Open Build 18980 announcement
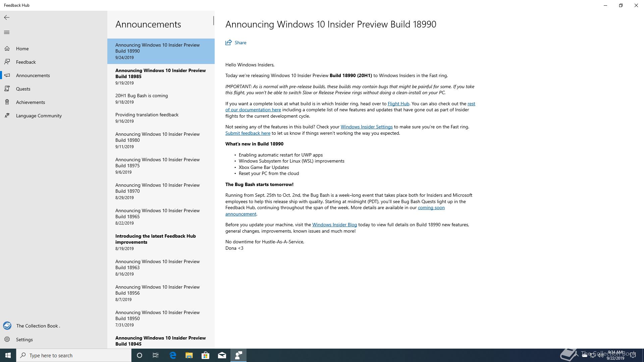Viewport: 644px width, 362px height. (161, 140)
